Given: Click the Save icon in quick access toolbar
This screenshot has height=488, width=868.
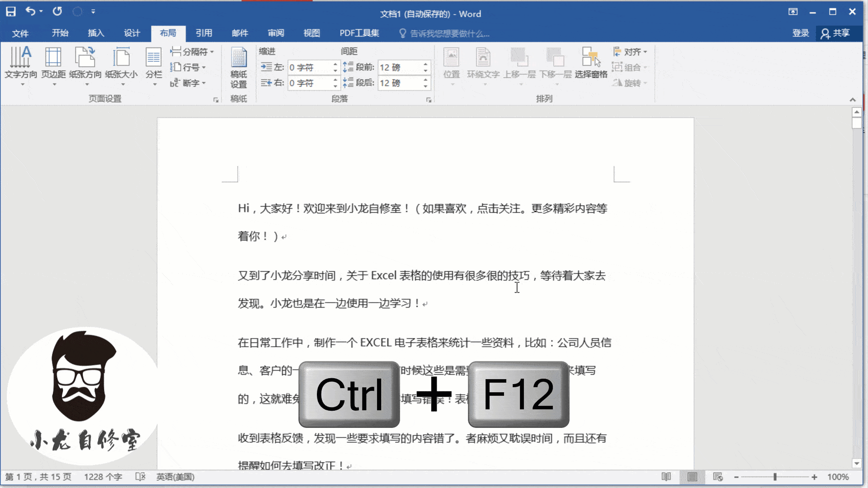Looking at the screenshot, I should click(x=11, y=12).
